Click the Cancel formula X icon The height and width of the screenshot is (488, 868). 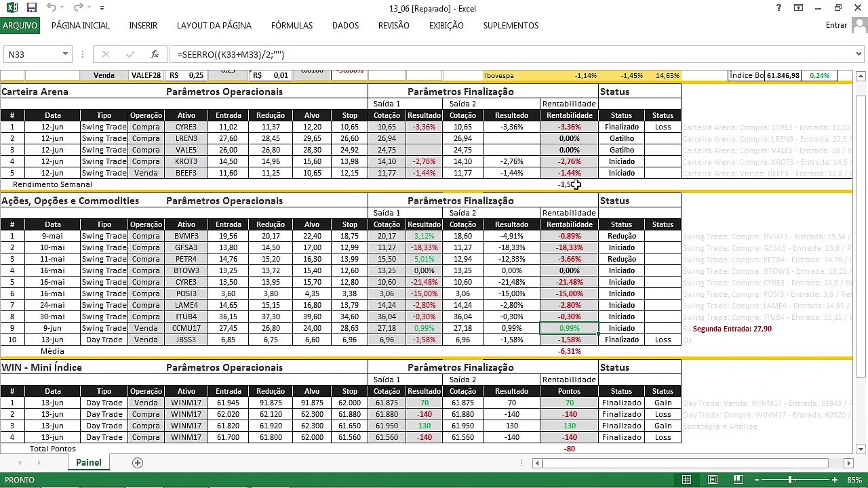[x=105, y=54]
